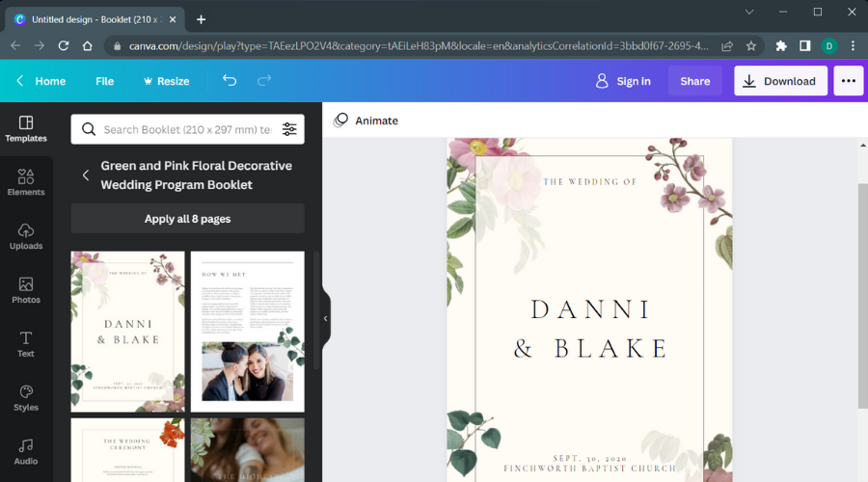Select the How We Met page thumbnail
Viewport: 868px width, 482px height.
click(248, 332)
